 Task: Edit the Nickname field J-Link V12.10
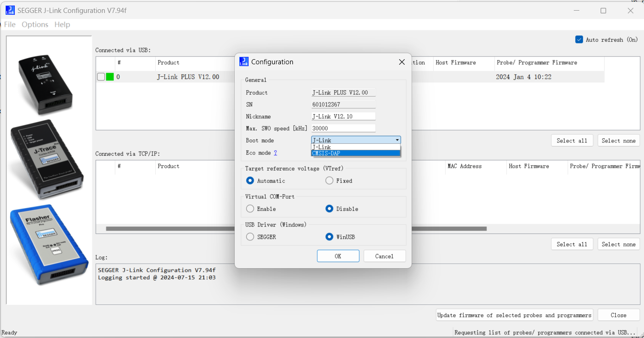pos(343,117)
